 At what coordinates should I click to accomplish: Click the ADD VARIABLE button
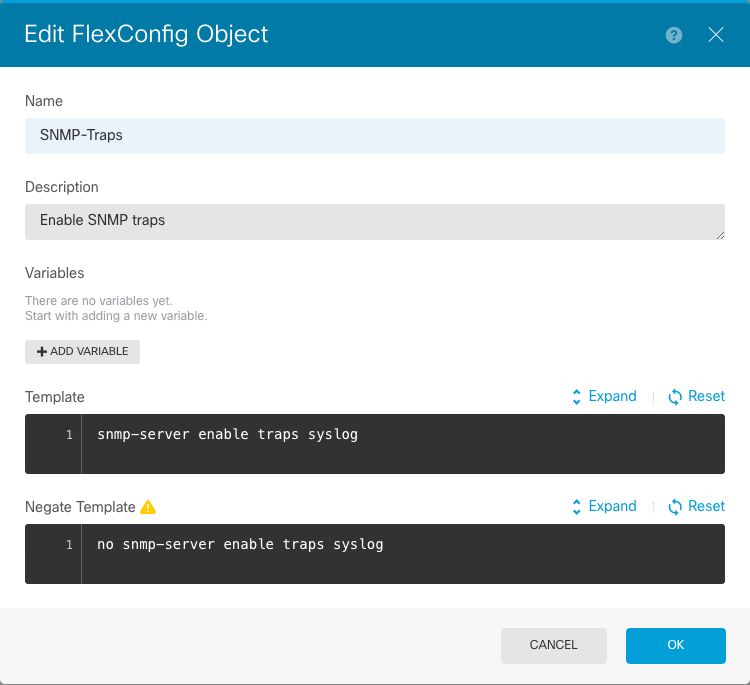coord(82,352)
